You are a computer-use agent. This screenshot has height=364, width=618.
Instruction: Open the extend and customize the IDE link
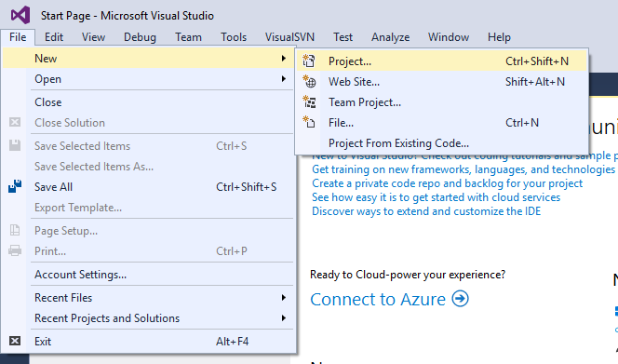point(426,211)
